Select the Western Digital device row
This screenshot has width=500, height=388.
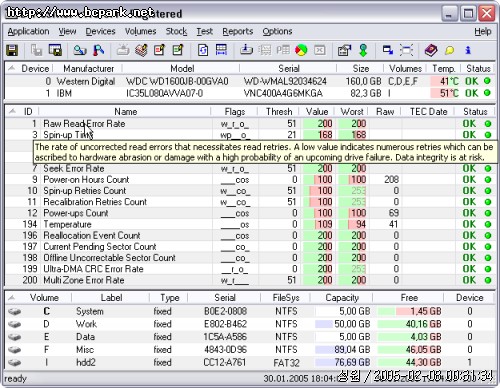pos(250,81)
